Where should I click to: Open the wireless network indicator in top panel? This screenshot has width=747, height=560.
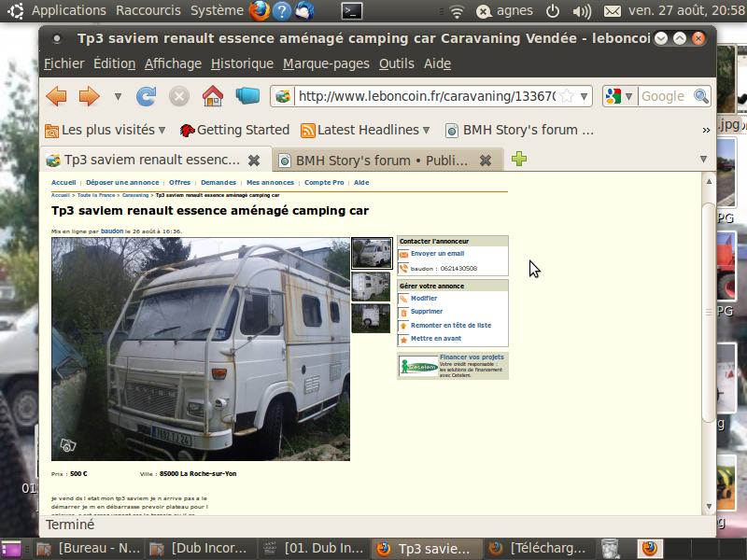(457, 11)
